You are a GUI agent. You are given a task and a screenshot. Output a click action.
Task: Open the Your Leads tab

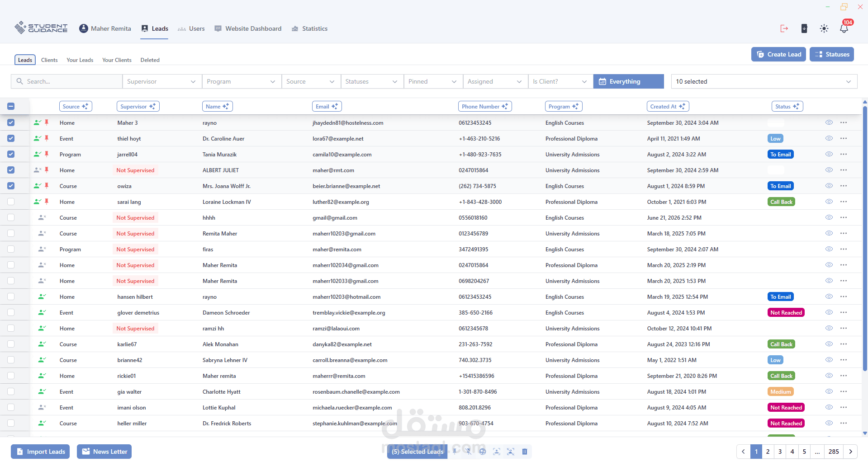[x=80, y=60]
